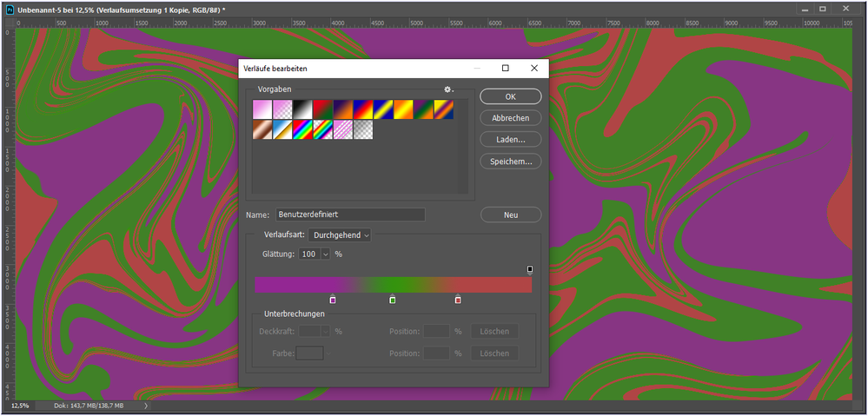Click the Deckkraft value field
Image resolution: width=868 pixels, height=416 pixels.
[310, 332]
